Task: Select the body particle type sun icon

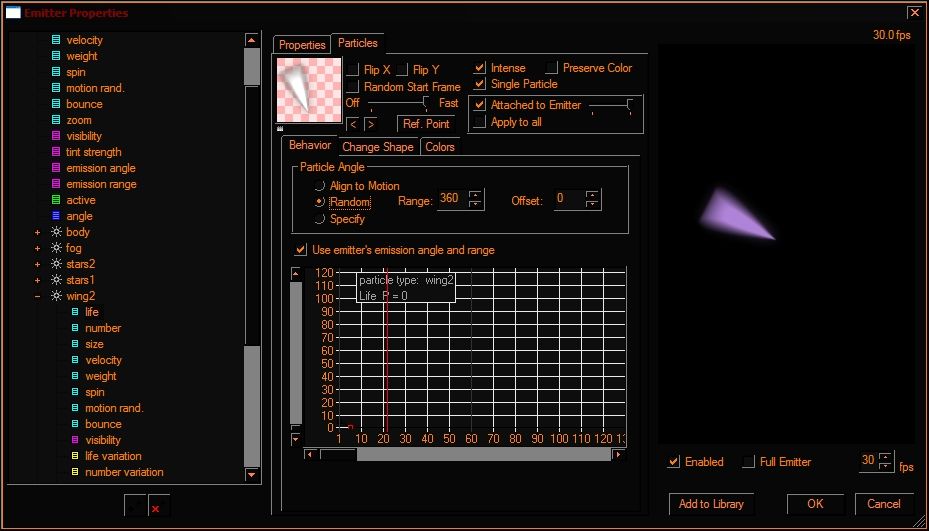Action: [x=56, y=232]
